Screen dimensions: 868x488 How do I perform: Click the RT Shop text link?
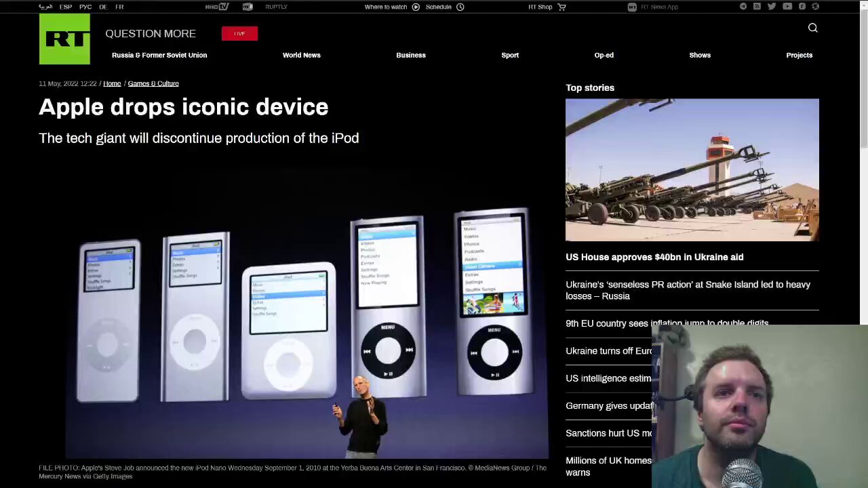540,7
